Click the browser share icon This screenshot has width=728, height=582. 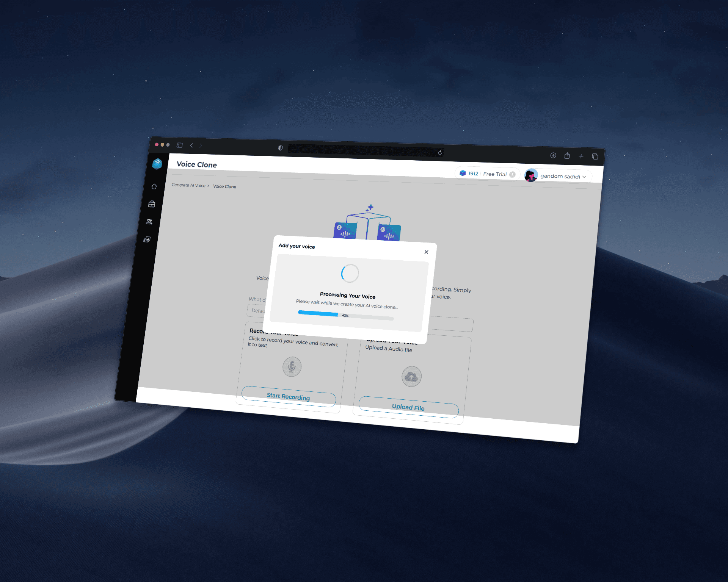[x=567, y=156]
